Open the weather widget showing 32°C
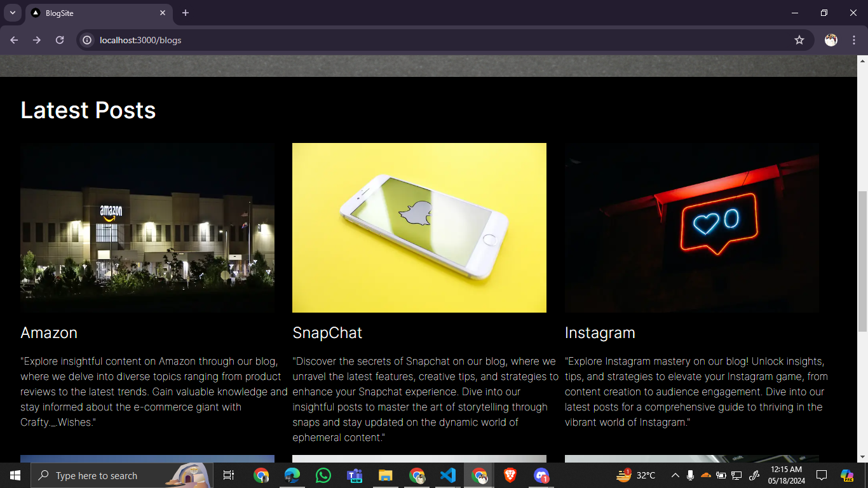 tap(636, 475)
